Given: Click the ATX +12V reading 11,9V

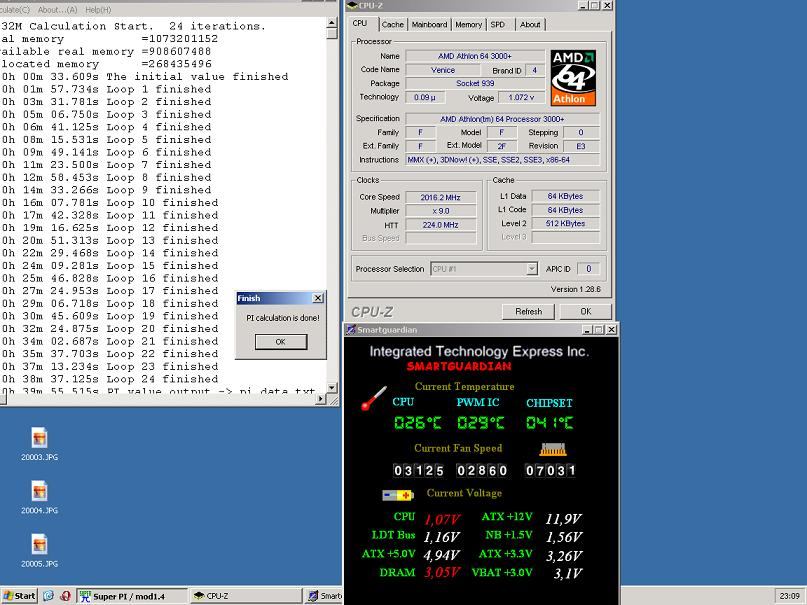Looking at the screenshot, I should 564,519.
